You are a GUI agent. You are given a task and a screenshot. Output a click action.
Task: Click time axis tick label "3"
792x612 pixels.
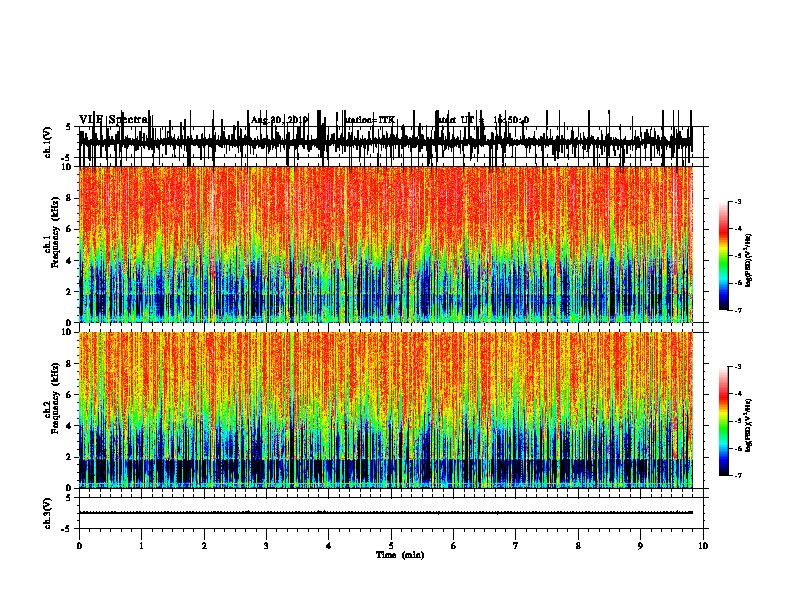[266, 546]
